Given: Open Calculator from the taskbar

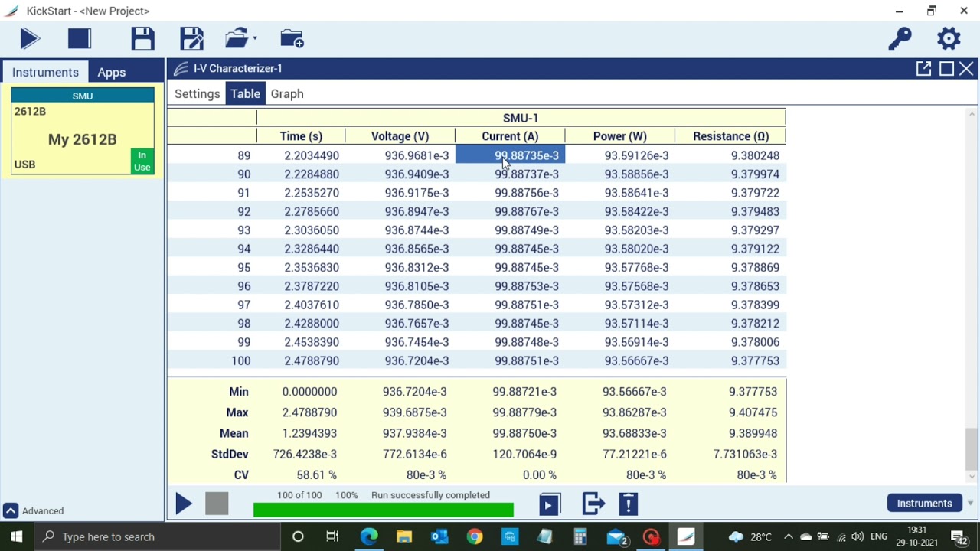Looking at the screenshot, I should (580, 536).
